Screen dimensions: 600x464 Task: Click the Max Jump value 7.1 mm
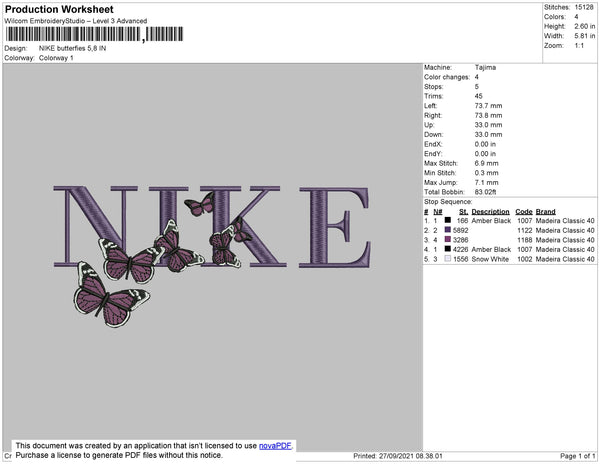pyautogui.click(x=486, y=182)
